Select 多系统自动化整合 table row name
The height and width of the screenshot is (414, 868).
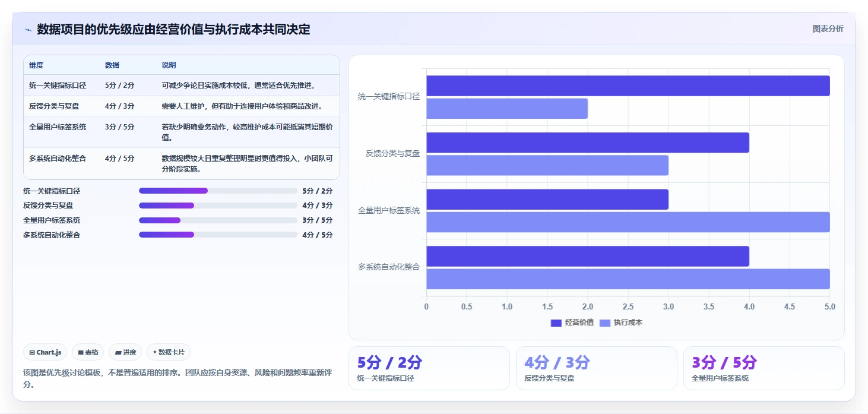point(58,159)
